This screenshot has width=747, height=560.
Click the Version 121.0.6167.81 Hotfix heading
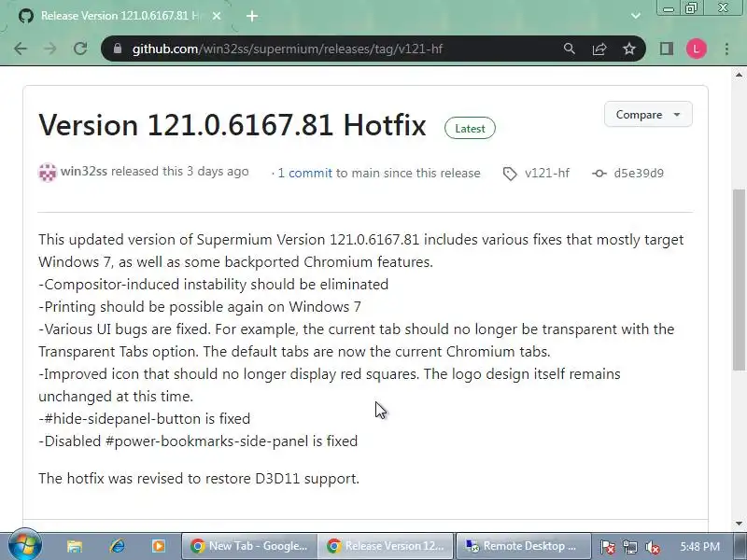click(232, 125)
